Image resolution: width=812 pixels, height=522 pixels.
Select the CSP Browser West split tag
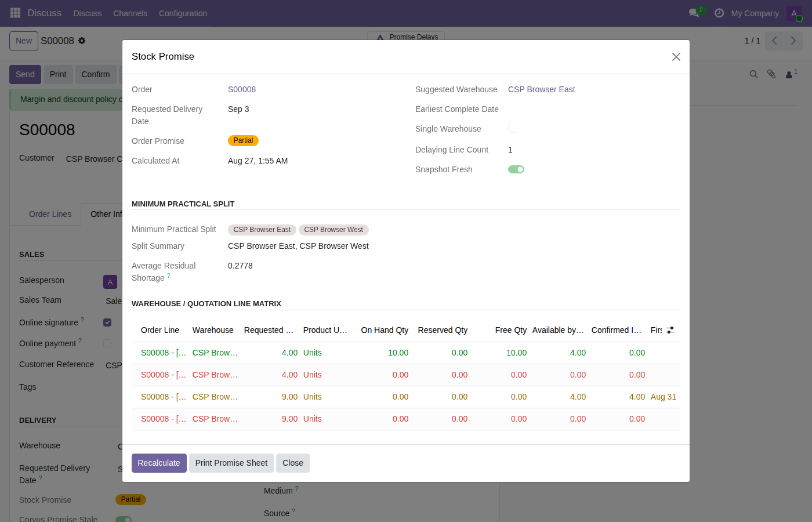(x=333, y=230)
